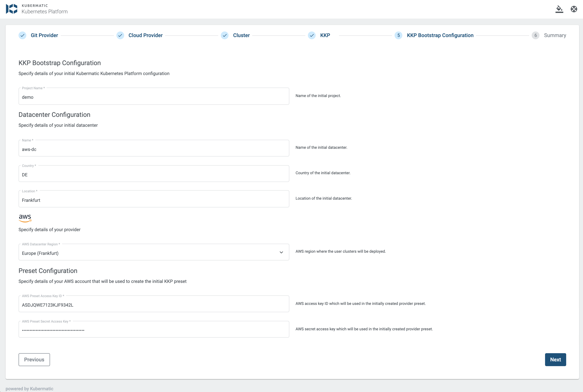Click 'Specify details of your provider' text
The width and height of the screenshot is (583, 392).
click(x=50, y=229)
